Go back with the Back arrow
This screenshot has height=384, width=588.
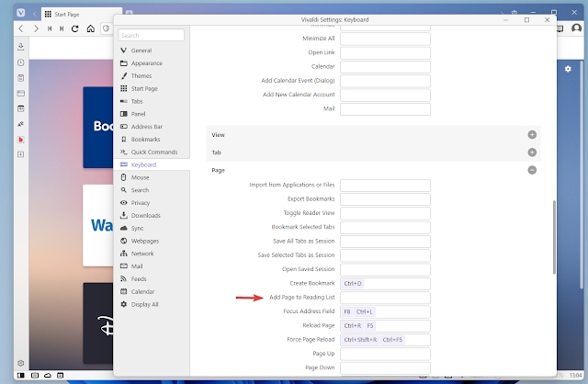click(21, 28)
